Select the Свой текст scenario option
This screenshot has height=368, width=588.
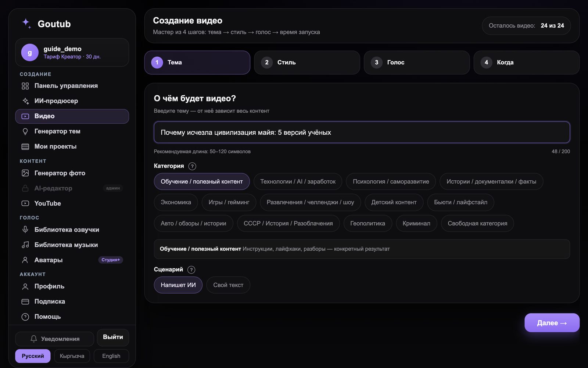(228, 285)
